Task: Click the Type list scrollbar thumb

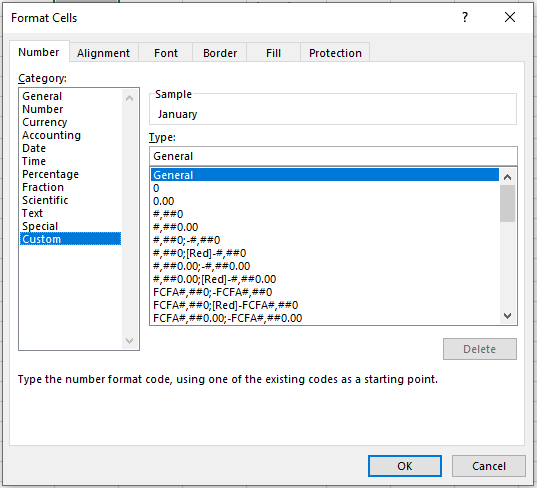Action: point(507,203)
